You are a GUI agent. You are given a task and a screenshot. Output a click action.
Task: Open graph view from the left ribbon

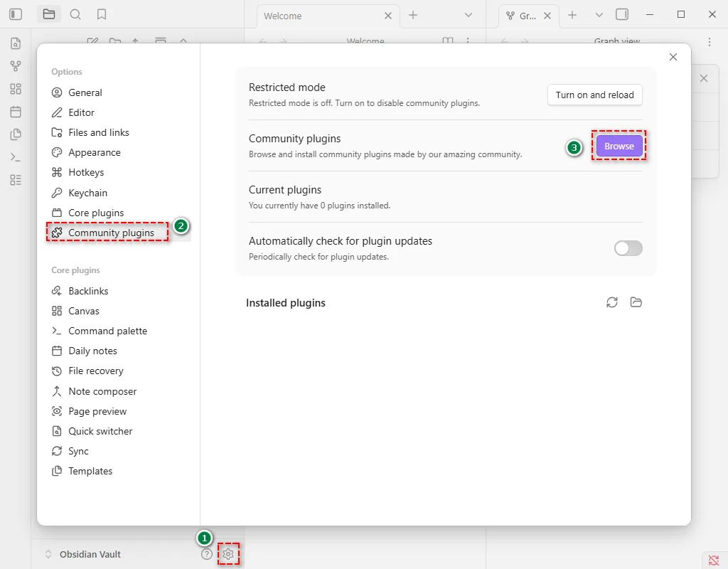(x=16, y=66)
